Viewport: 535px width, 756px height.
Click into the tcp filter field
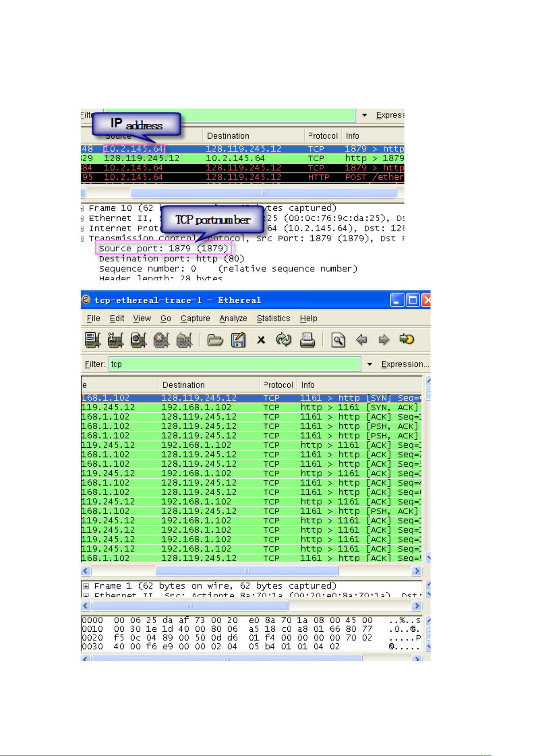235,364
